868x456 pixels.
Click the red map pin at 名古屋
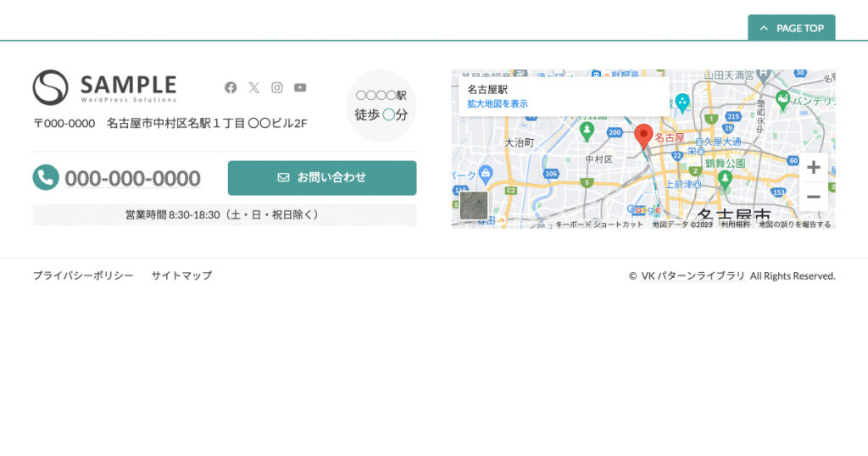(643, 136)
